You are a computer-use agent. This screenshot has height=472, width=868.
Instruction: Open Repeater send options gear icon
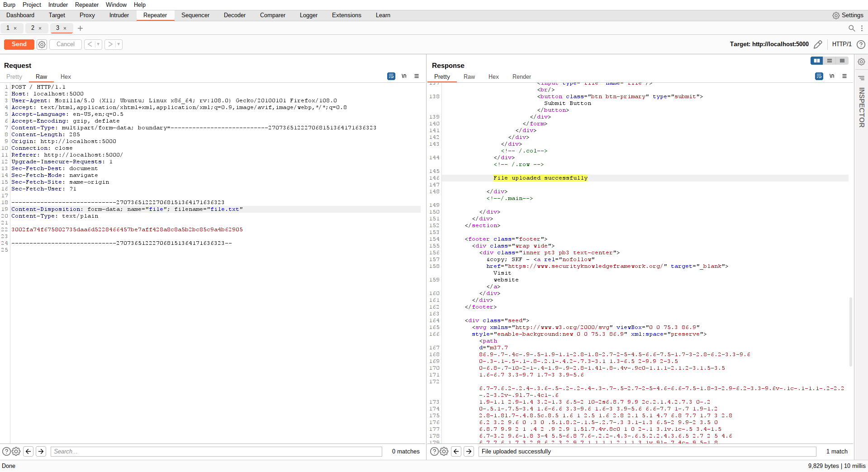point(42,44)
